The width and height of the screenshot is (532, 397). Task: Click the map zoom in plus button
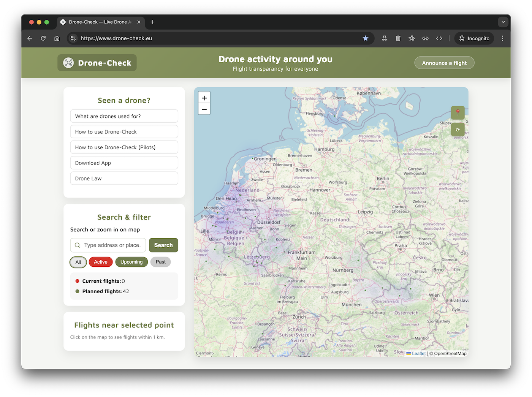pyautogui.click(x=204, y=98)
